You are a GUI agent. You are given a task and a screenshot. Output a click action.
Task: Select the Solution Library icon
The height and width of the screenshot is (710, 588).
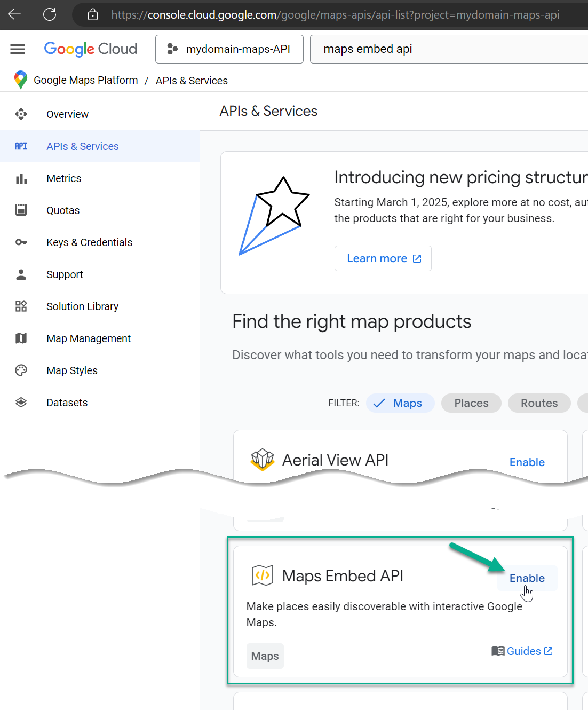(x=21, y=306)
